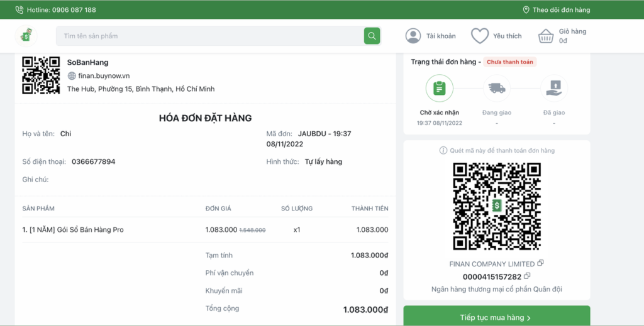644x326 pixels.
Task: Click strikethrough price 1.548.000
Action: (252, 231)
